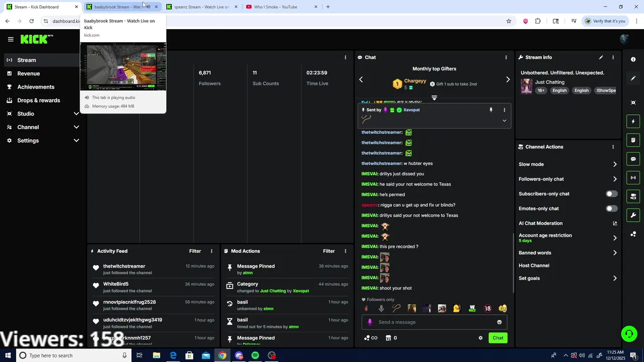Open Microsoft Edge from the Windows taskbar
Screen dimensions: 644x362
click(173, 355)
